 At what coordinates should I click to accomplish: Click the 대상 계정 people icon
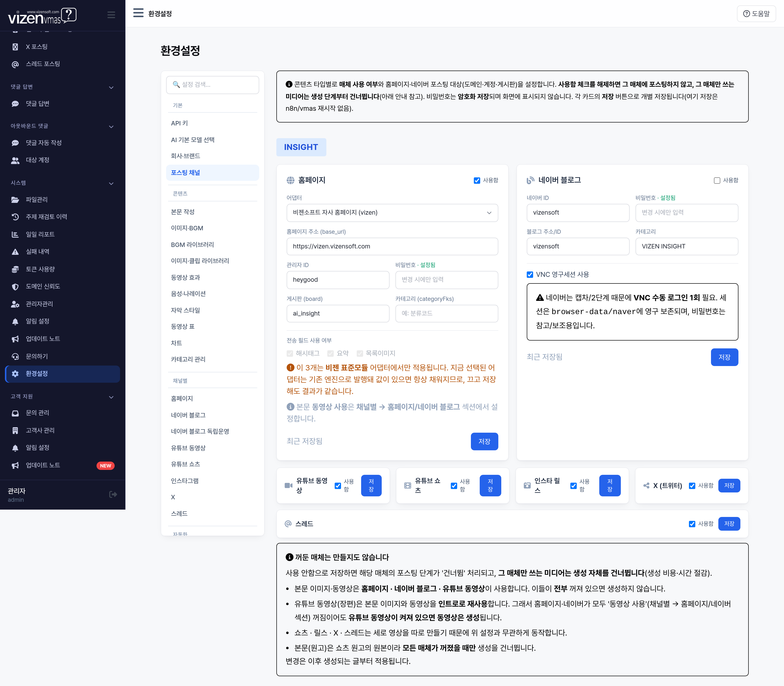pos(15,160)
